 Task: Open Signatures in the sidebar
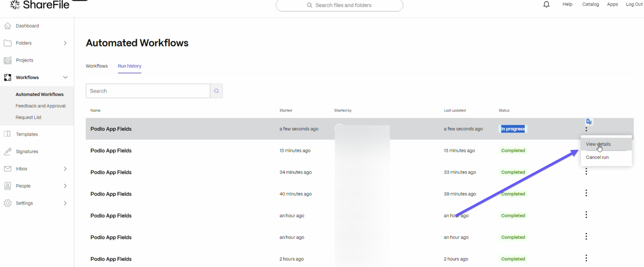[x=27, y=151]
